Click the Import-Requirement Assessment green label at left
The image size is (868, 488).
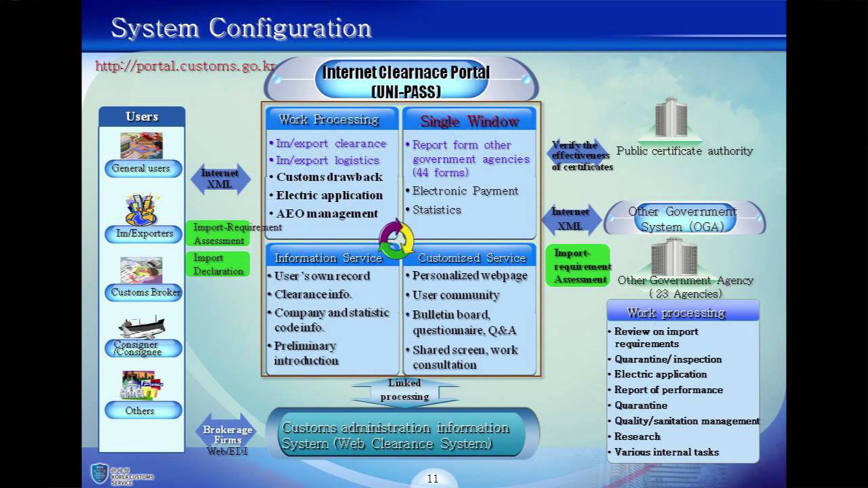218,234
